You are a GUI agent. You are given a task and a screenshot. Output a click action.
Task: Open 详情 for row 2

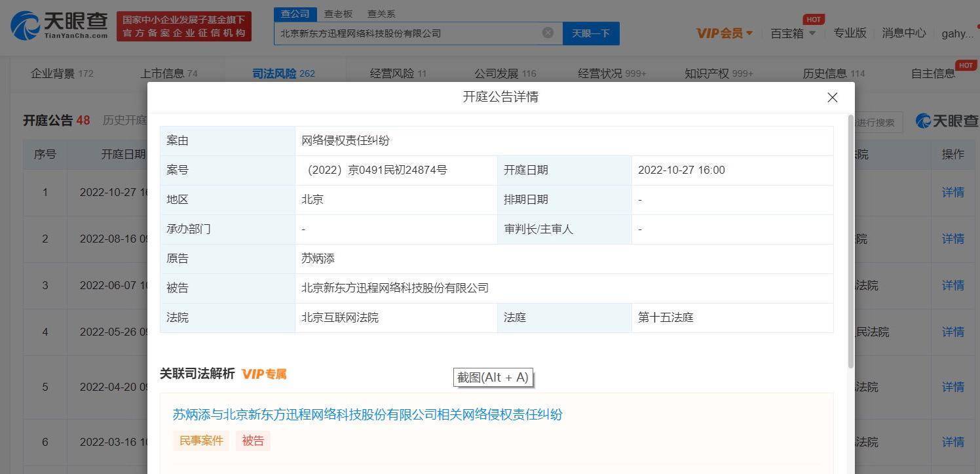(953, 239)
